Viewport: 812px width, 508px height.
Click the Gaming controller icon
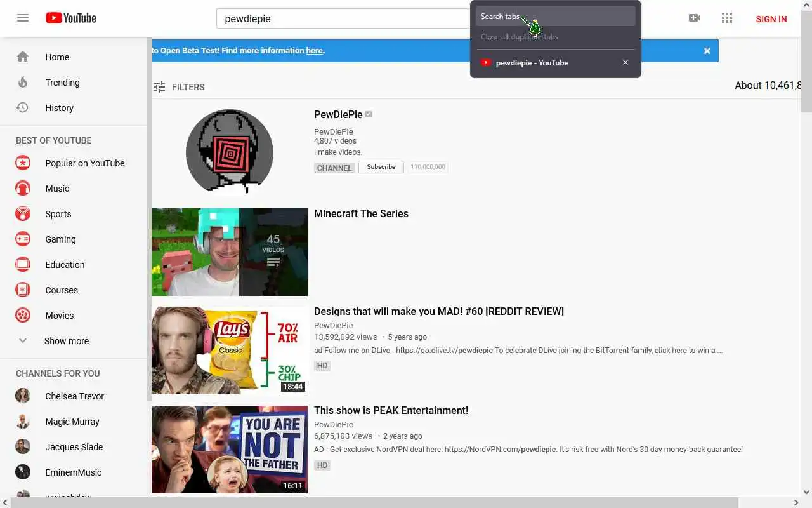[x=23, y=239]
